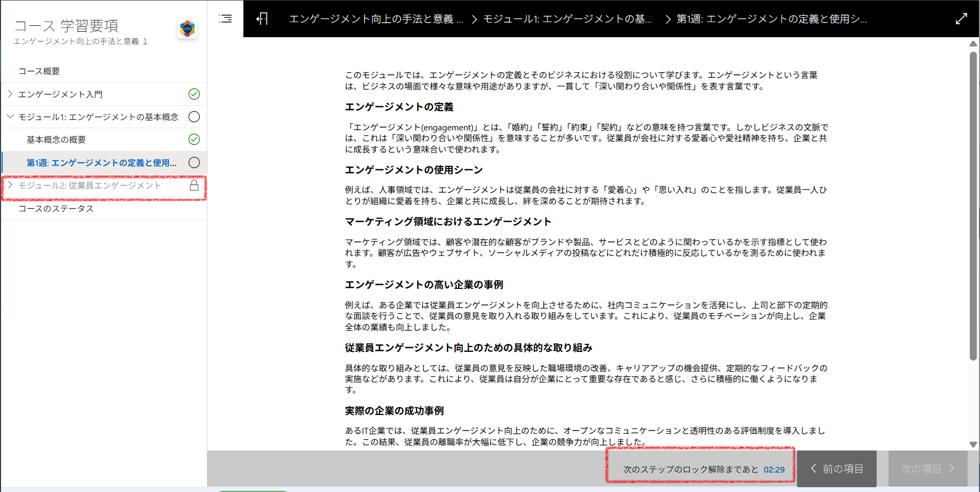The image size is (980, 492).
Task: Open 基本概念の概要 lesson
Action: pyautogui.click(x=57, y=140)
